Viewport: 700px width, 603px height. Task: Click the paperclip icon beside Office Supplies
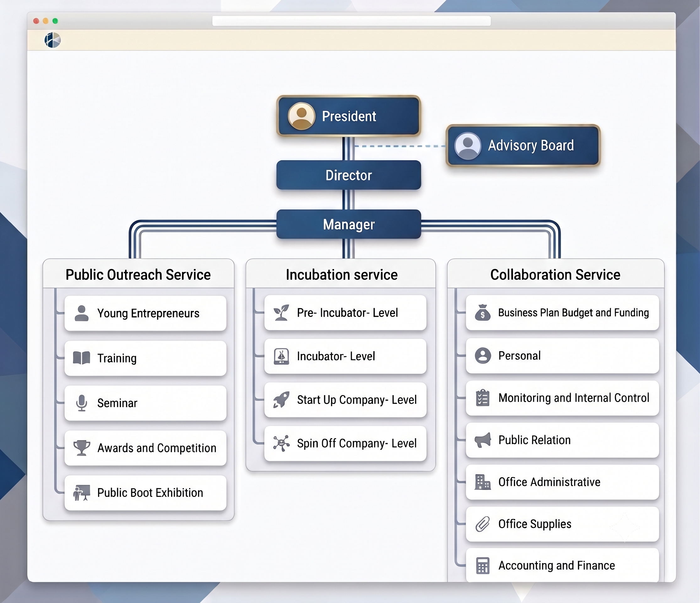(x=482, y=524)
